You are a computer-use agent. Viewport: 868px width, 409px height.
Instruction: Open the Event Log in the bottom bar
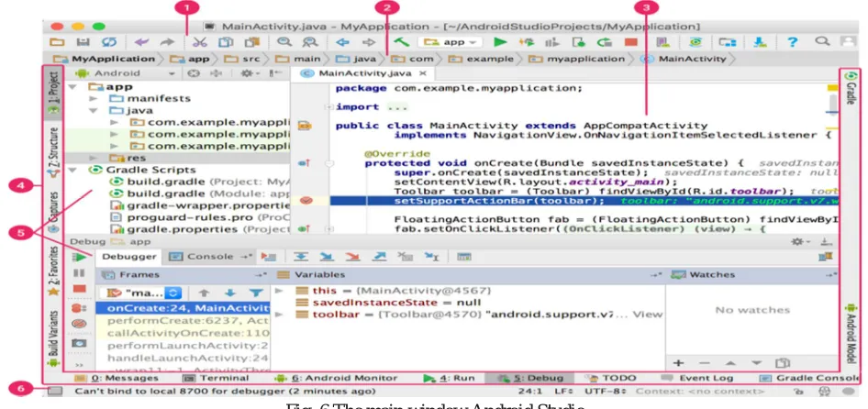tap(698, 379)
